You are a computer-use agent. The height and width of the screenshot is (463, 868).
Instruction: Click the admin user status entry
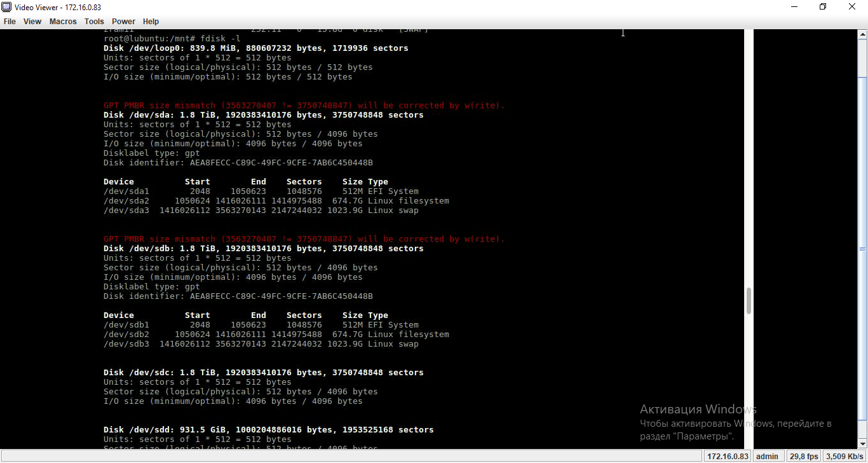767,456
